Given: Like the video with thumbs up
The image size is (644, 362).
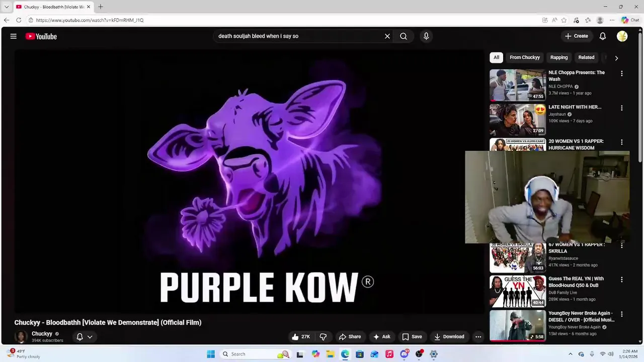Looking at the screenshot, I should tap(301, 337).
